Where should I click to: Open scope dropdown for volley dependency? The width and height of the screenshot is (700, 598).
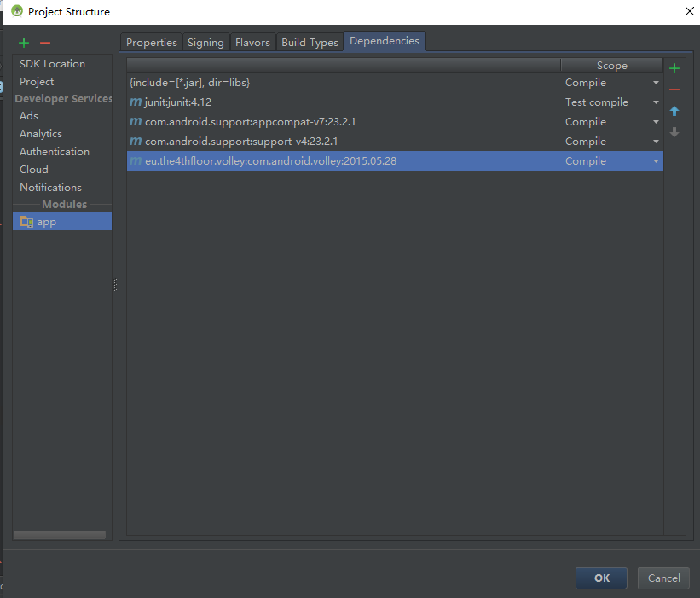point(656,161)
